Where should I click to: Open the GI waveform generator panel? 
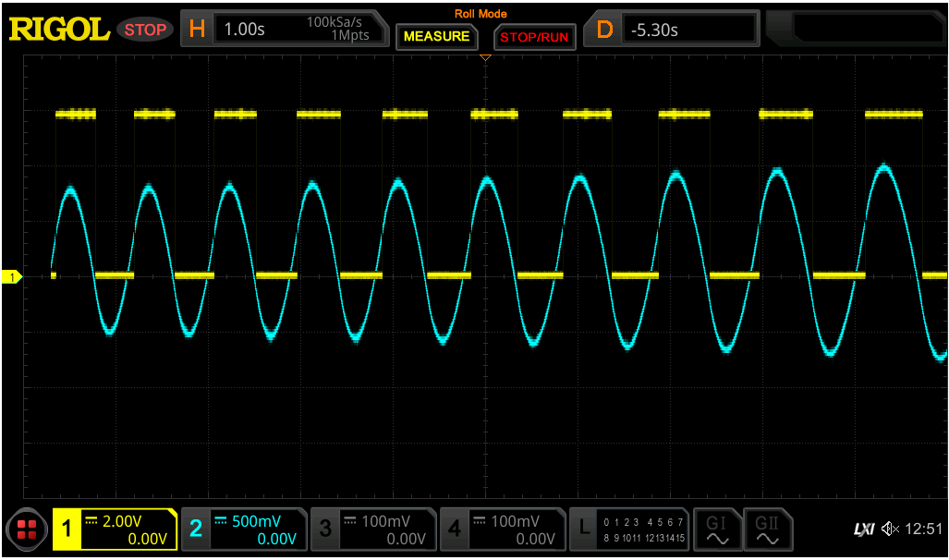(x=717, y=529)
